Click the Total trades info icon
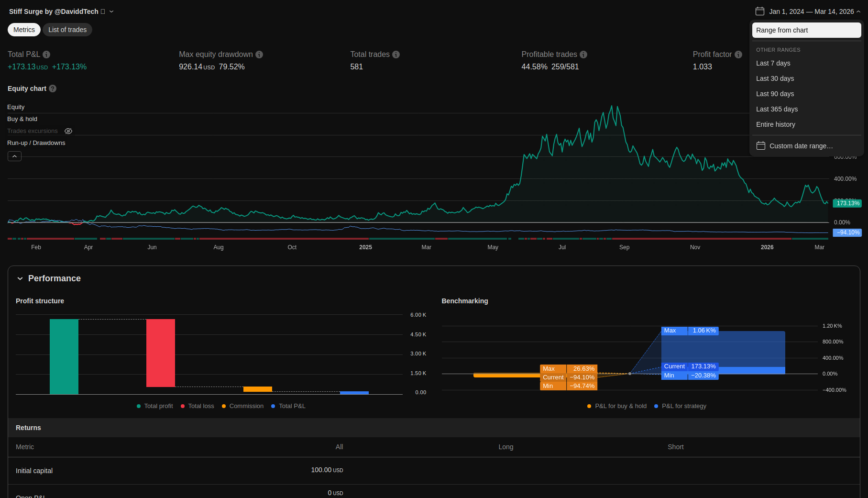 coord(396,55)
